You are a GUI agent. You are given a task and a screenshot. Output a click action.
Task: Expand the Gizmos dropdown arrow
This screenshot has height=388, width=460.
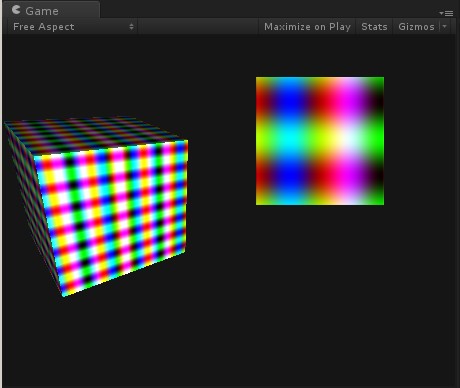click(x=444, y=26)
